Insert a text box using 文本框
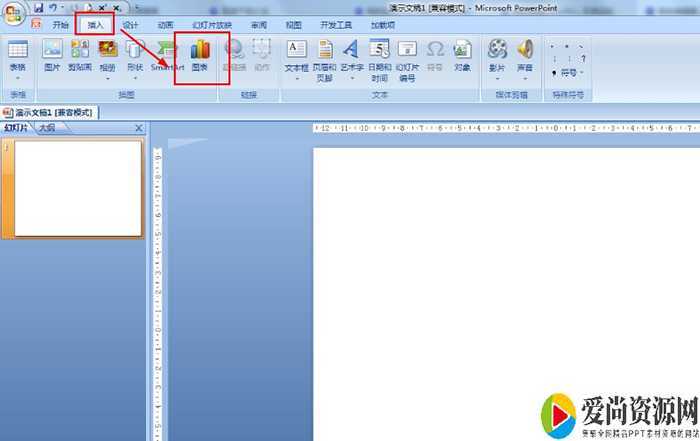Screen dimensions: 700x441 tap(297, 55)
